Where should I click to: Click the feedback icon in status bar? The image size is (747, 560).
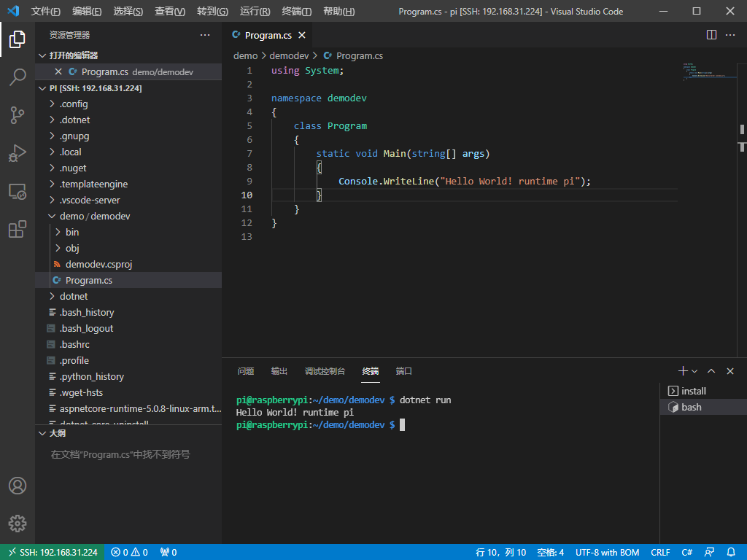point(709,553)
